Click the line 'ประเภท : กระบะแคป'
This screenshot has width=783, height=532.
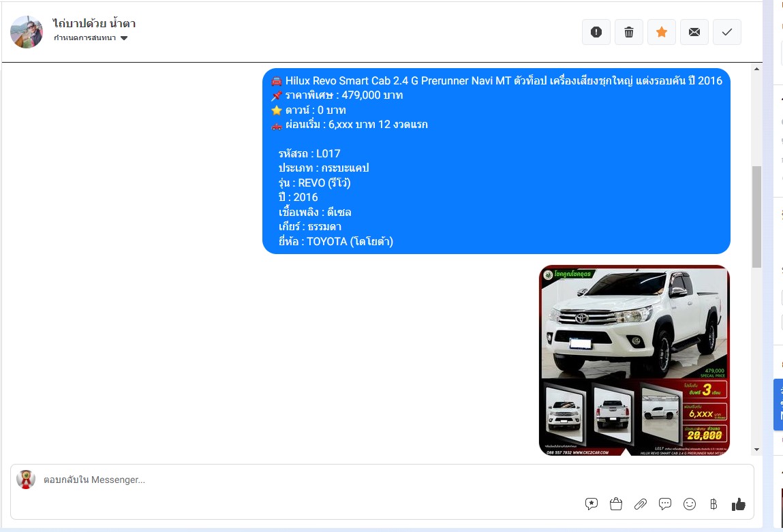(324, 168)
